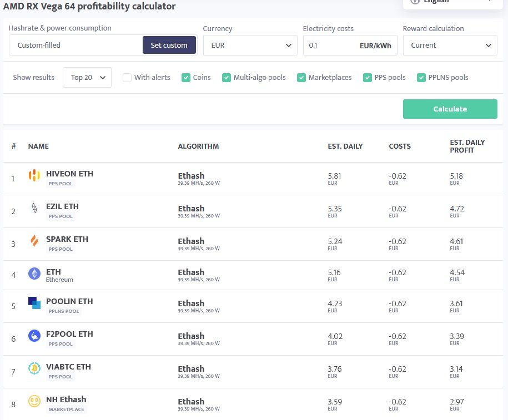Click the POOLIN ETH blue squares icon
Viewport: 508px width, 420px height.
[x=34, y=303]
